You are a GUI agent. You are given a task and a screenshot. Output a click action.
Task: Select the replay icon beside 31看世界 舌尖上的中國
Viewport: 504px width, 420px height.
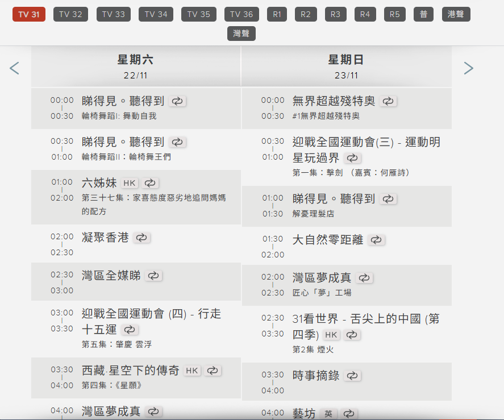pyautogui.click(x=351, y=335)
